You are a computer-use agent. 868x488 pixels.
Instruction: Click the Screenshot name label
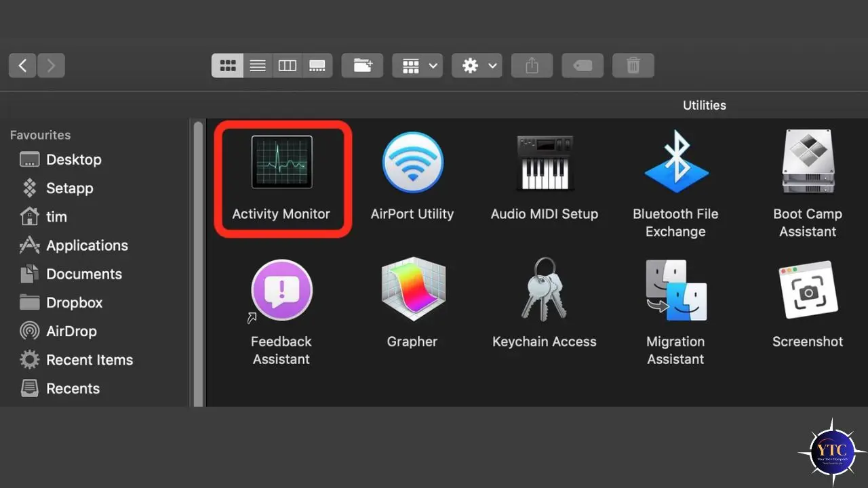pos(808,342)
